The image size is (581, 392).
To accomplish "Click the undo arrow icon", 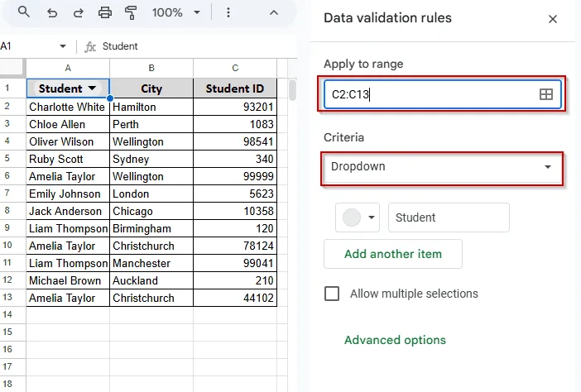I will 52,13.
